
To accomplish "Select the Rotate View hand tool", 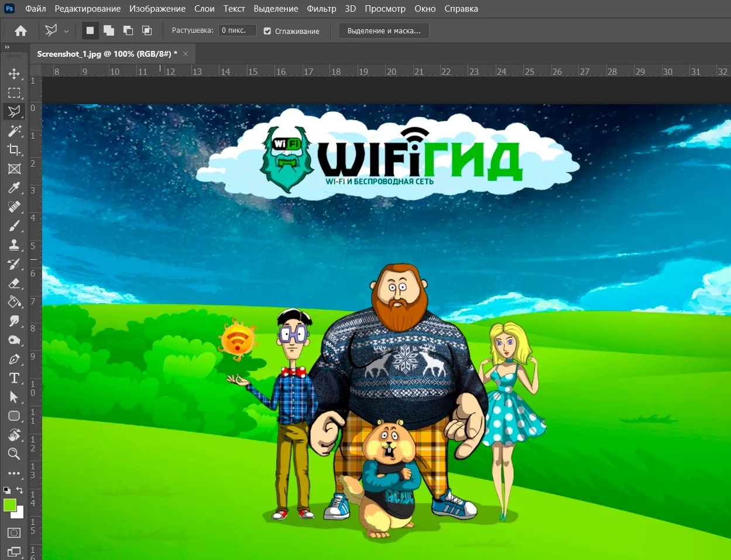I will (14, 435).
